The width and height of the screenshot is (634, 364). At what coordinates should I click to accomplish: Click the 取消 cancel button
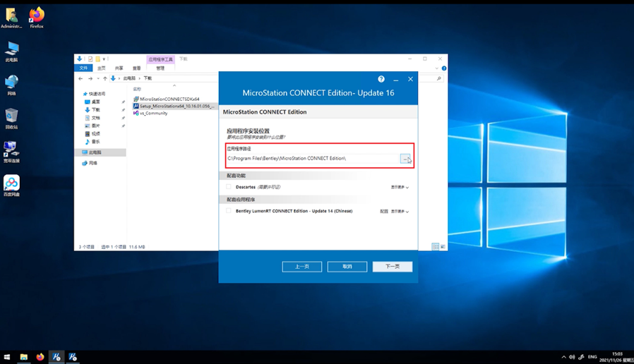347,267
